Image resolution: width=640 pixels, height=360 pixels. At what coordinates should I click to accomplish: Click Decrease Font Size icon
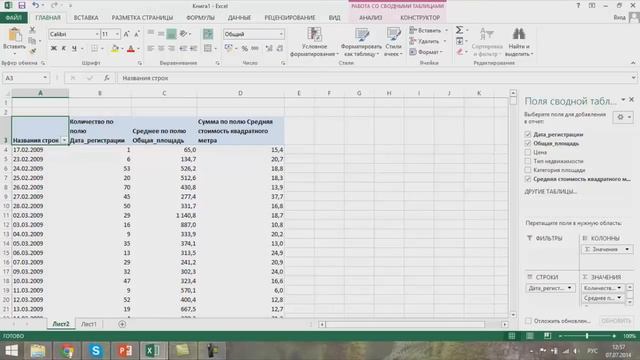[x=137, y=34]
